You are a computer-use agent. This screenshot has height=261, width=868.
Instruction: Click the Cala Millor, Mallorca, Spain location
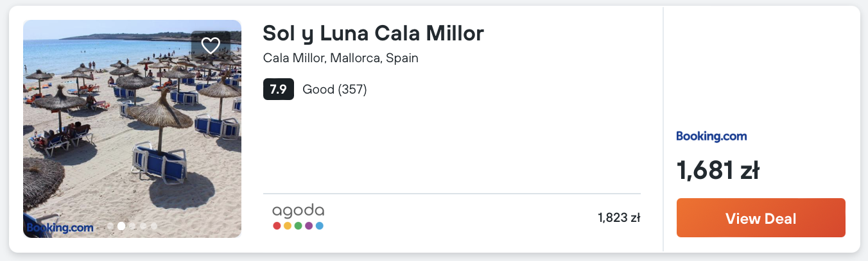[x=340, y=58]
